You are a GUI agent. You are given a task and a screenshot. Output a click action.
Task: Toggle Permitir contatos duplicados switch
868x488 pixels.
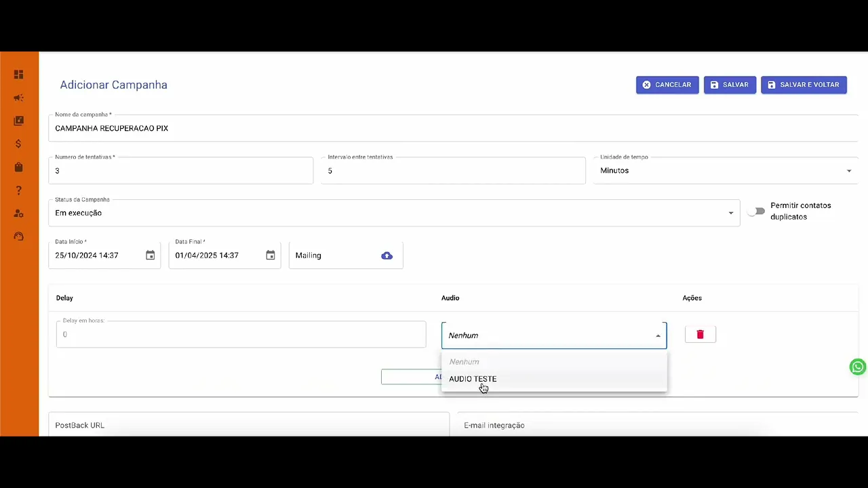pos(756,211)
